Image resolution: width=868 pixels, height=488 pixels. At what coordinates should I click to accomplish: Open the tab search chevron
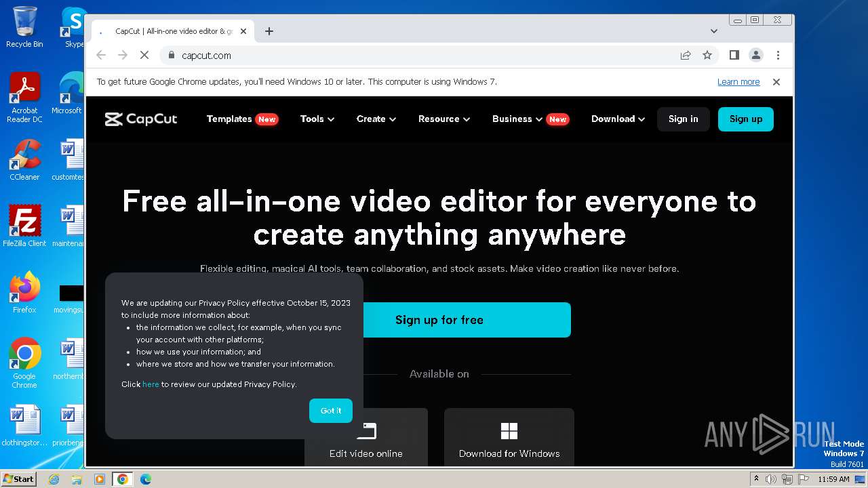(x=714, y=31)
